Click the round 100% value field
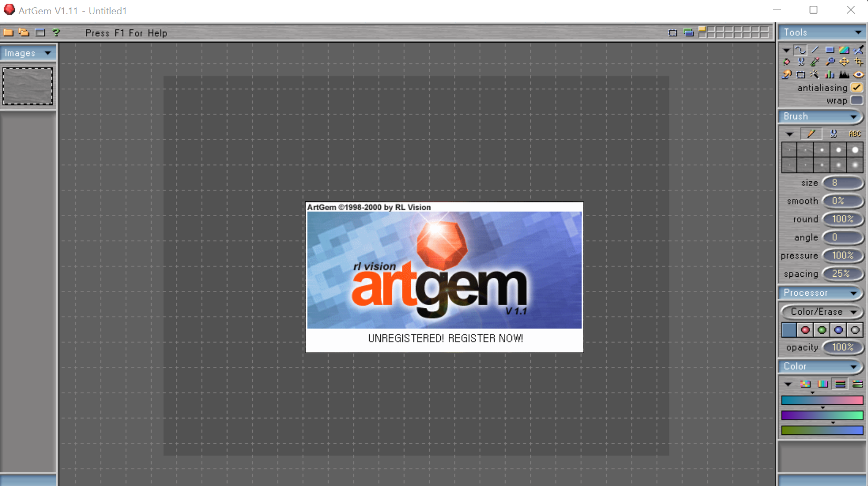This screenshot has height=486, width=868. [x=843, y=219]
